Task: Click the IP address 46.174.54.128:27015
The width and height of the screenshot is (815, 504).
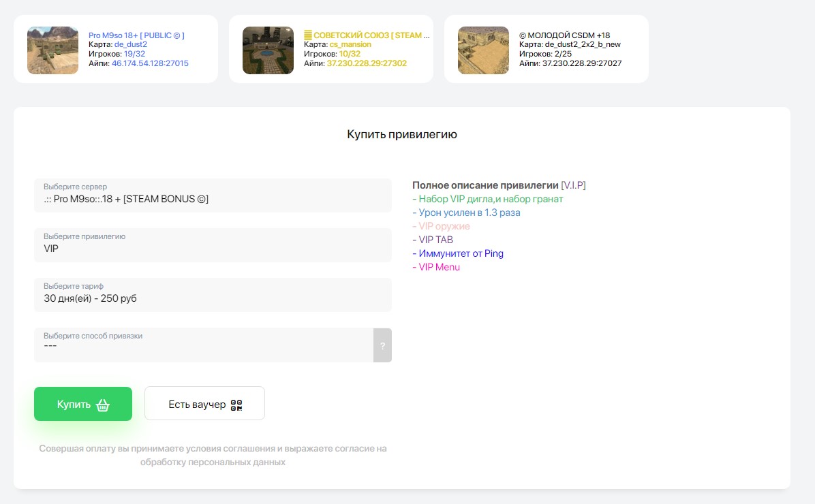Action: [150, 63]
